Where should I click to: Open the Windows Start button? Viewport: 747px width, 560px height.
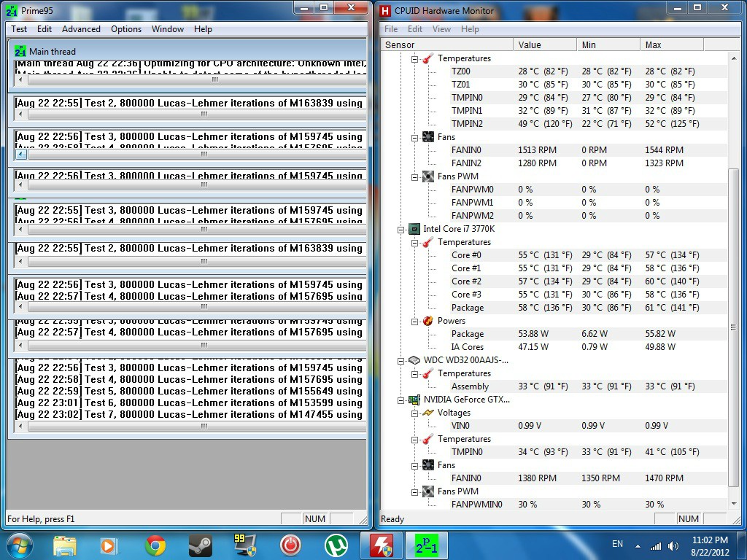coord(20,545)
